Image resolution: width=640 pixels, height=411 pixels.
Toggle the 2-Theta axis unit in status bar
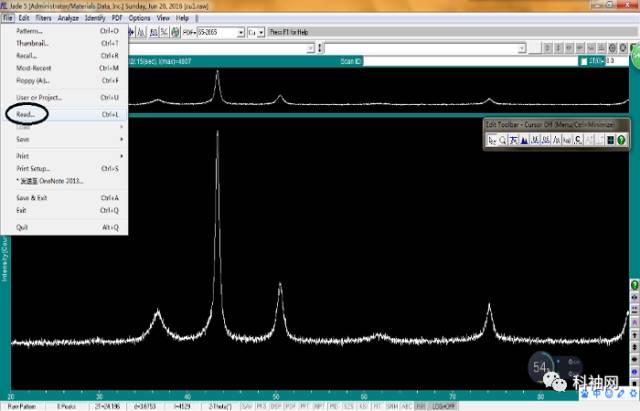tap(220, 407)
